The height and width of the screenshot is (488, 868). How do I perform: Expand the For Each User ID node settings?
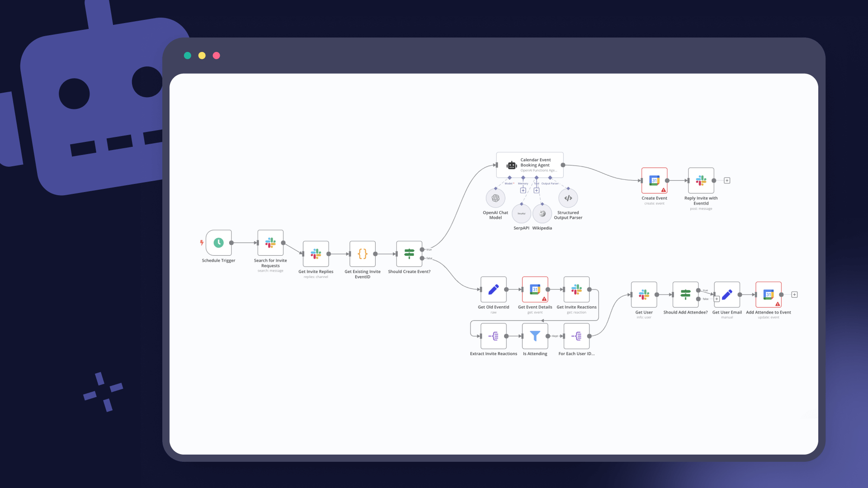click(576, 336)
